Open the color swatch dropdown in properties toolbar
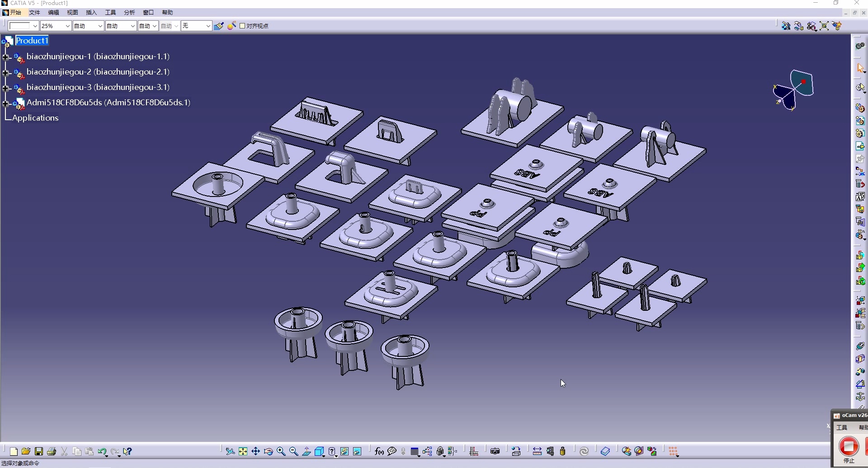This screenshot has height=468, width=868. [35, 26]
